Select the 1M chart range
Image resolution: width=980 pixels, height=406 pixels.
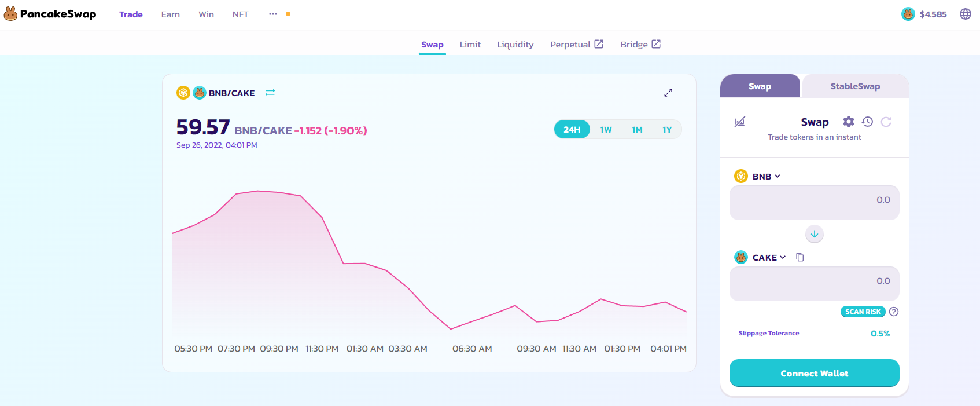[x=638, y=130]
